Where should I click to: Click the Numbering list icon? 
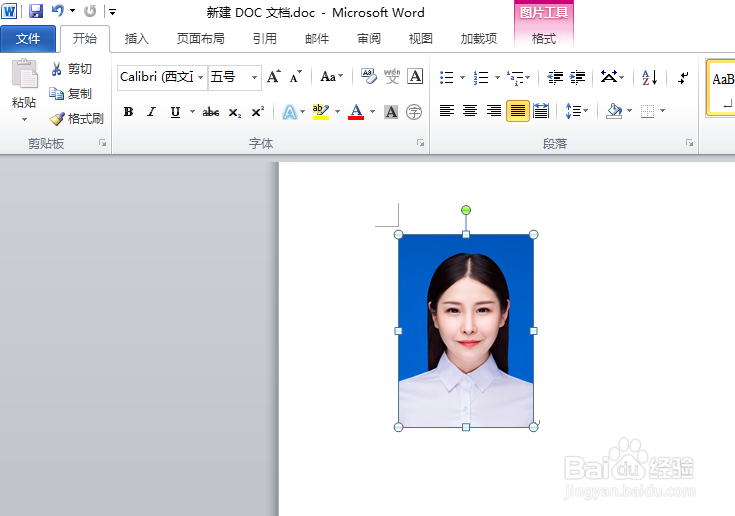click(481, 77)
